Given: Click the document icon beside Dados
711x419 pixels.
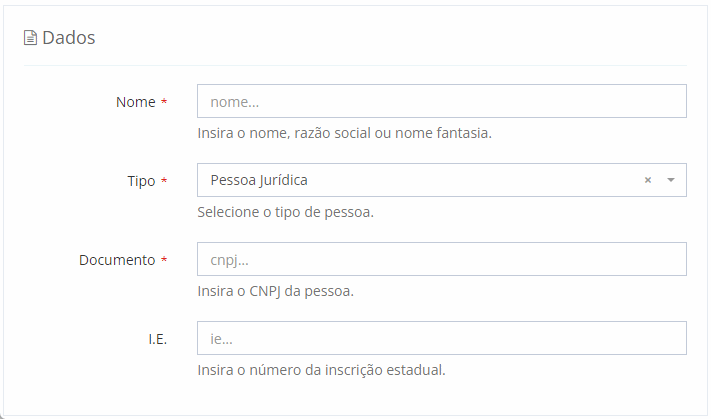Looking at the screenshot, I should (30, 38).
